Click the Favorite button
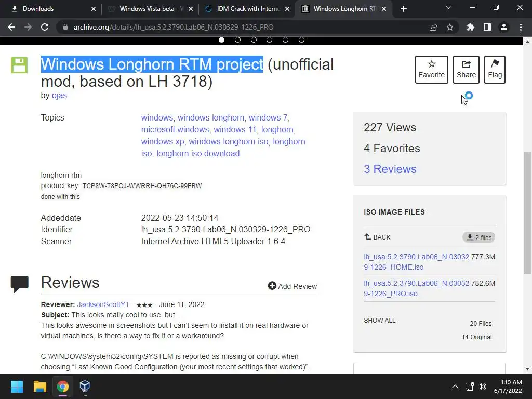Screen dimensions: 532x399 [x=432, y=70]
